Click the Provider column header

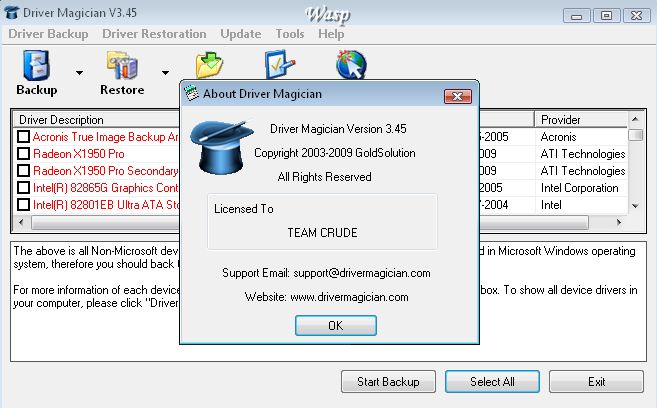pos(581,120)
